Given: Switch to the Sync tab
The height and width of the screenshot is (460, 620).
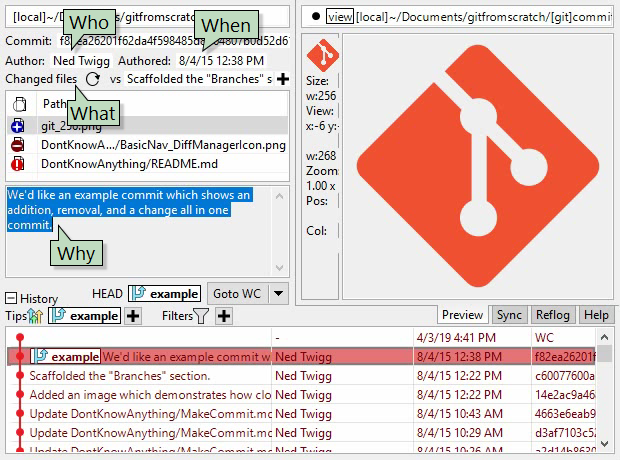Looking at the screenshot, I should pyautogui.click(x=509, y=315).
